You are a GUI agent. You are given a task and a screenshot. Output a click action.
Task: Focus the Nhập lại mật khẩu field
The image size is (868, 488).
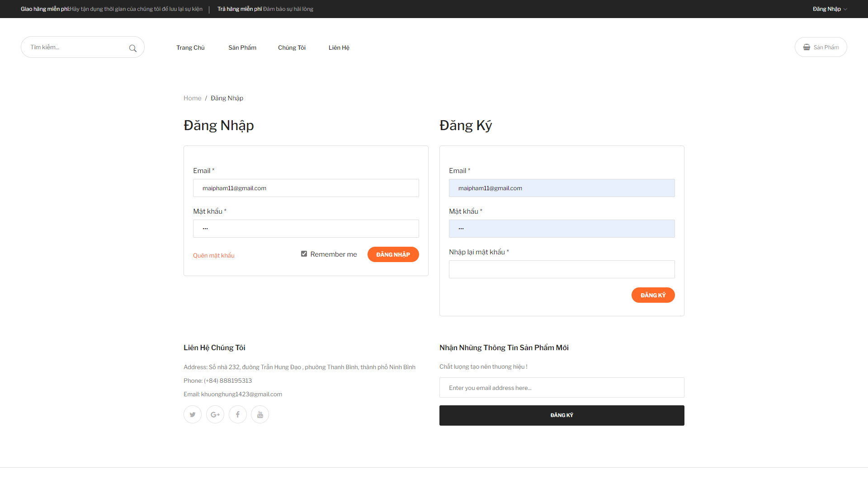coord(561,269)
